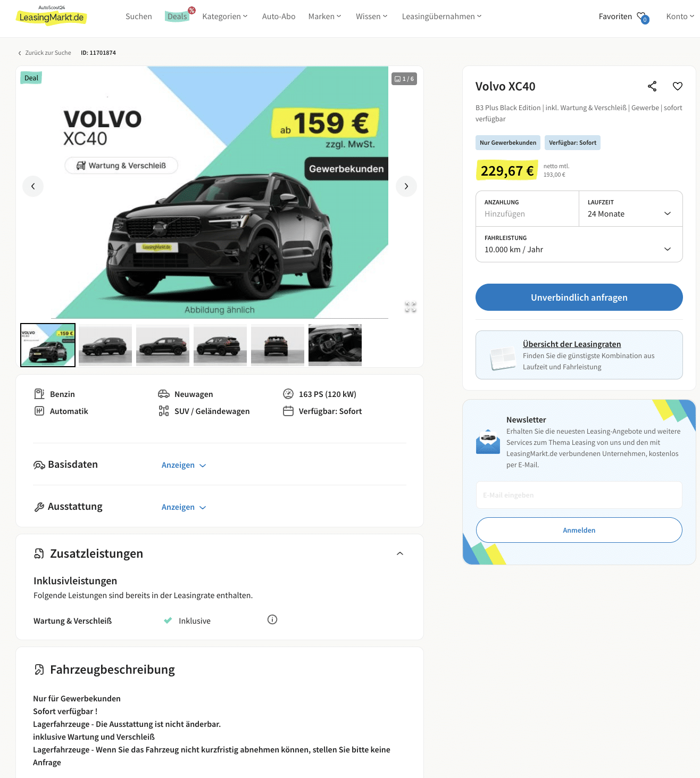Open fullscreen image view icon
700x778 pixels.
click(x=411, y=307)
